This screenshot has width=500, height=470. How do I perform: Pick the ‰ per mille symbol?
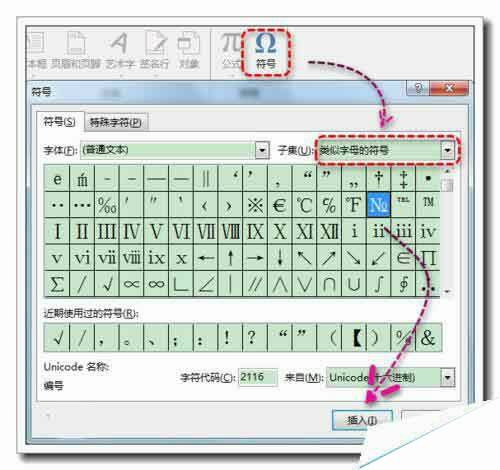pos(107,205)
